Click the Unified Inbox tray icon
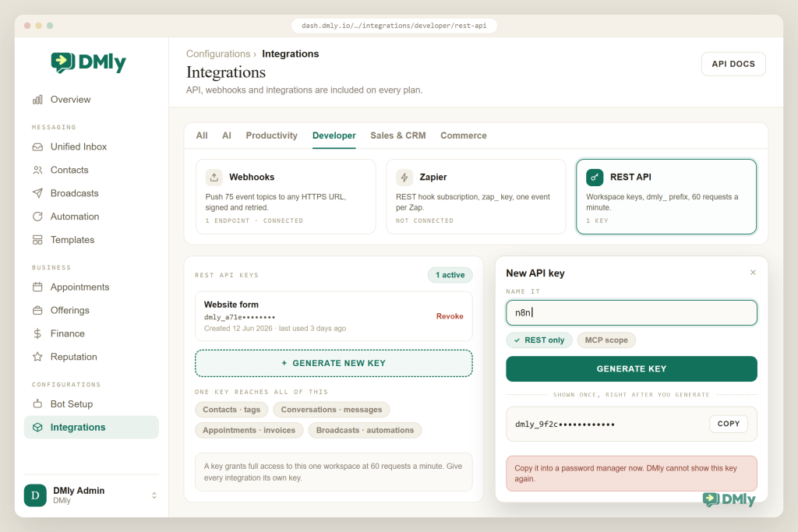798x532 pixels. point(37,147)
